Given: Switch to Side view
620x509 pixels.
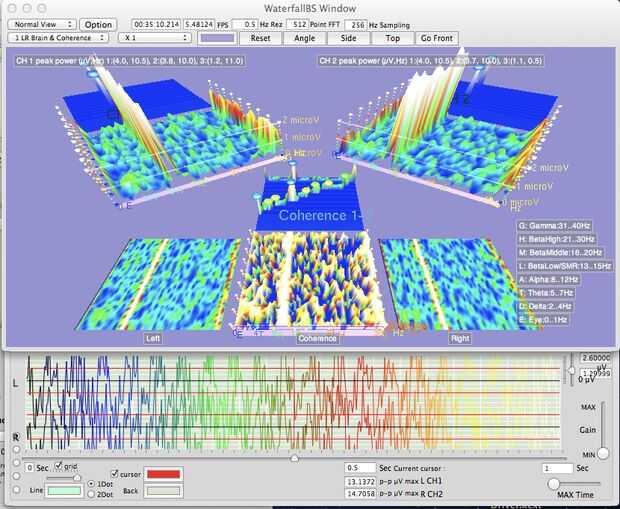Looking at the screenshot, I should click(x=348, y=38).
